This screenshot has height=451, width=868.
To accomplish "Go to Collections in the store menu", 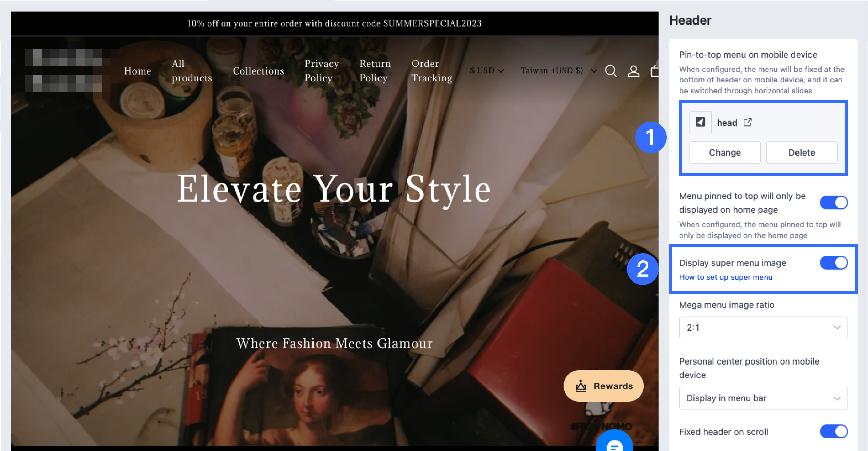I will pos(258,71).
